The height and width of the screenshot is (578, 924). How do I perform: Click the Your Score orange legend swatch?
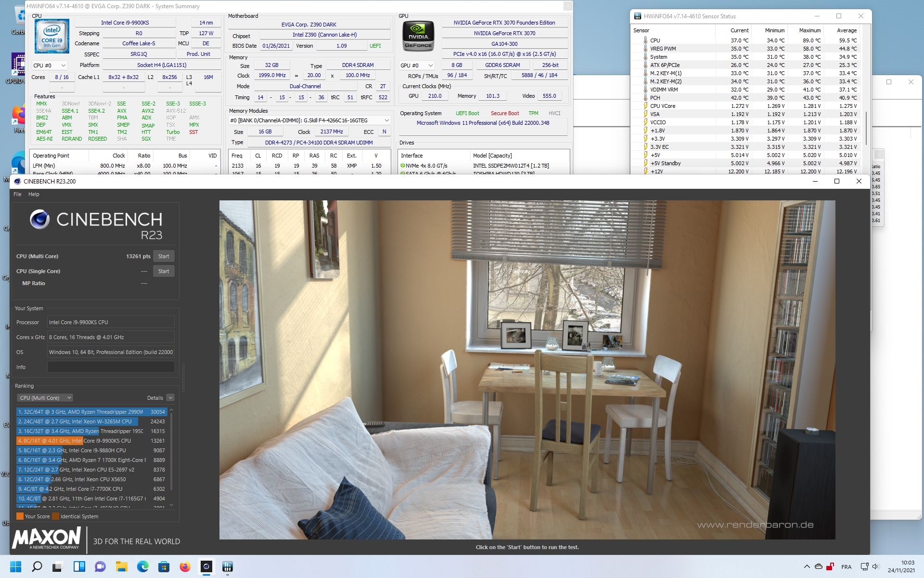click(20, 516)
